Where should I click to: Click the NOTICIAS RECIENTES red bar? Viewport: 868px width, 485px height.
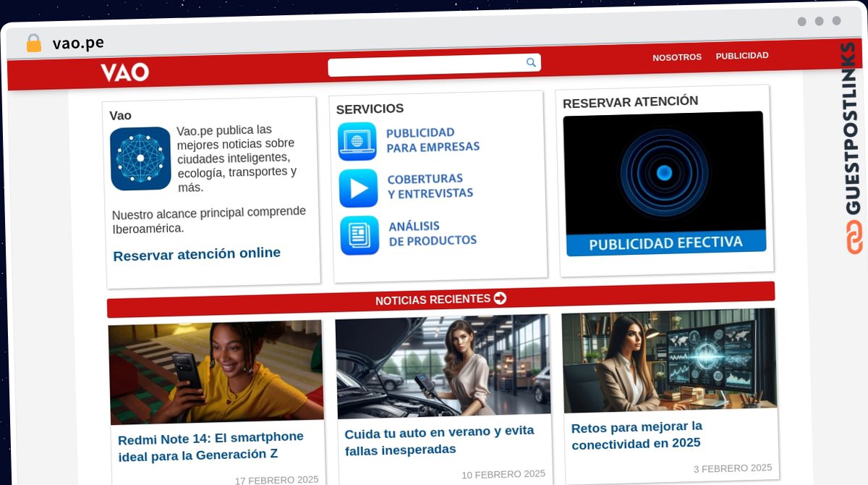tap(441, 299)
